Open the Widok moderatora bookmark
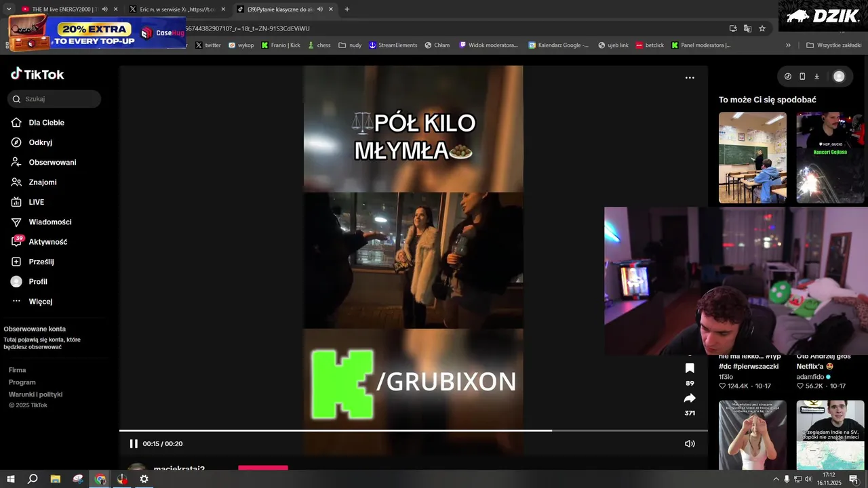The image size is (868, 488). (x=488, y=45)
